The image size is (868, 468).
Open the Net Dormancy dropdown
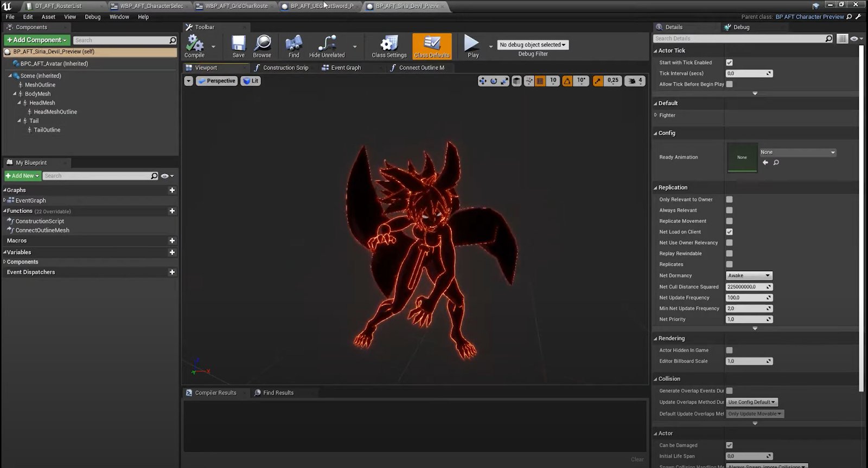749,275
